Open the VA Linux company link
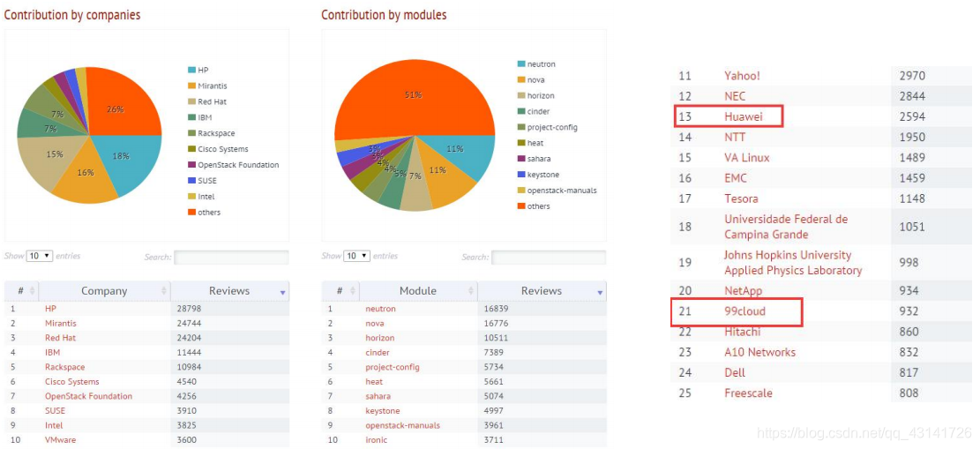Image resolution: width=980 pixels, height=449 pixels. (747, 158)
